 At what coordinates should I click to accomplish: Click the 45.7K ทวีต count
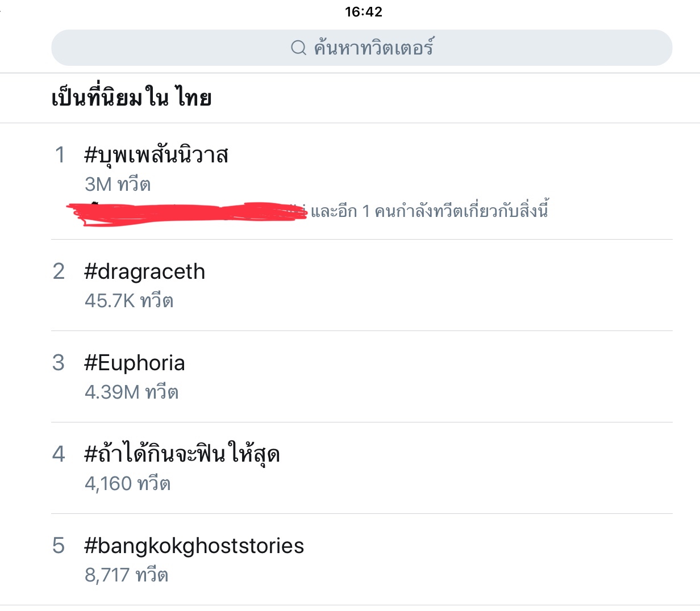tap(129, 301)
